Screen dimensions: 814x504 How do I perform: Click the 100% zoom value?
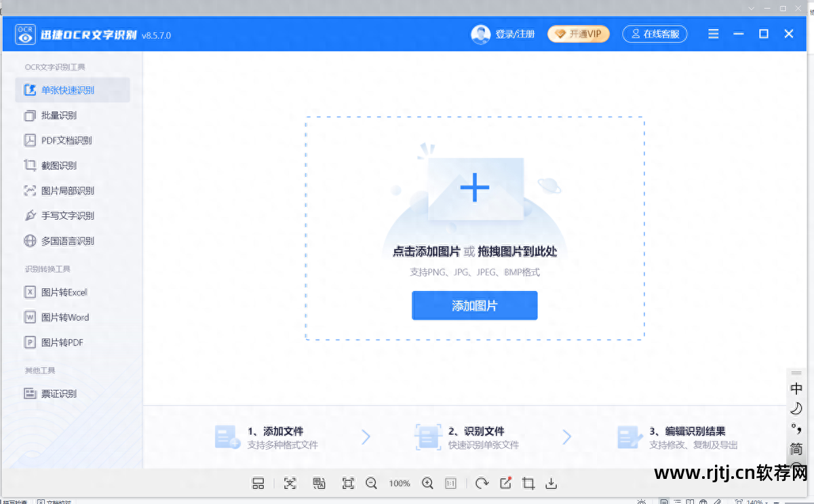click(x=400, y=484)
